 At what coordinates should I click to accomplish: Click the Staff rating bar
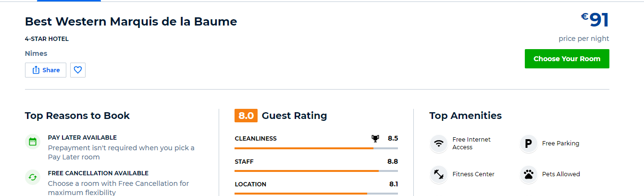pos(316,171)
